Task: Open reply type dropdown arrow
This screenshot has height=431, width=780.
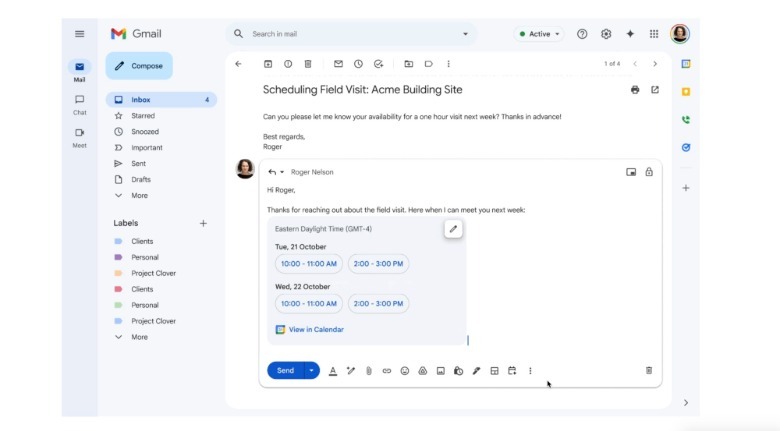Action: 282,172
